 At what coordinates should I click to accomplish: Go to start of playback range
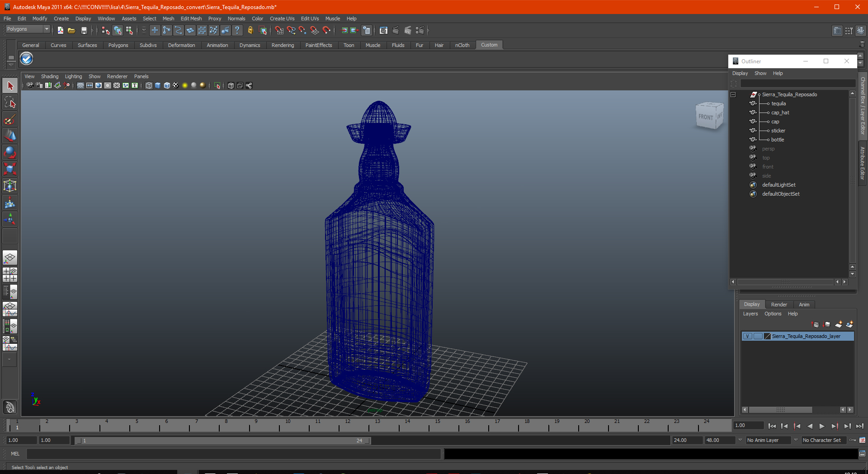772,426
